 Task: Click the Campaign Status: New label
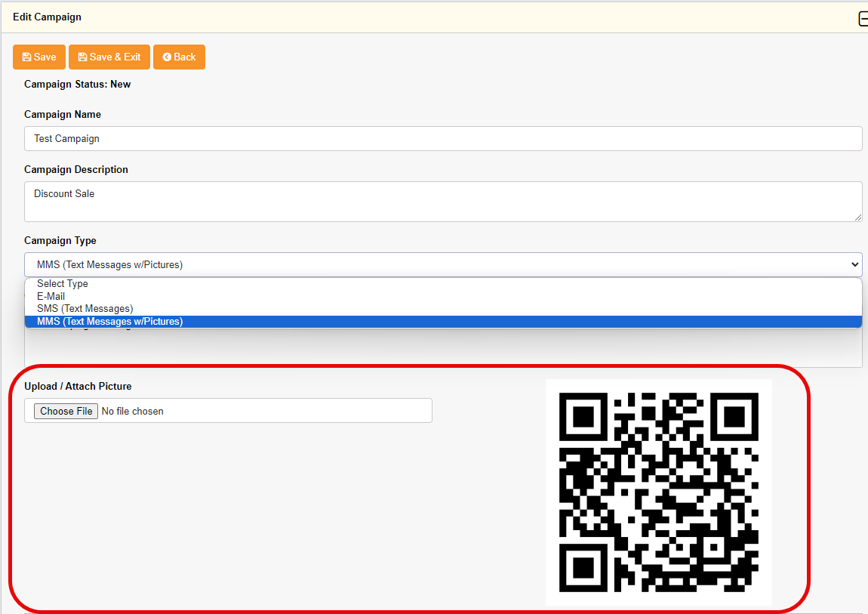click(x=77, y=84)
